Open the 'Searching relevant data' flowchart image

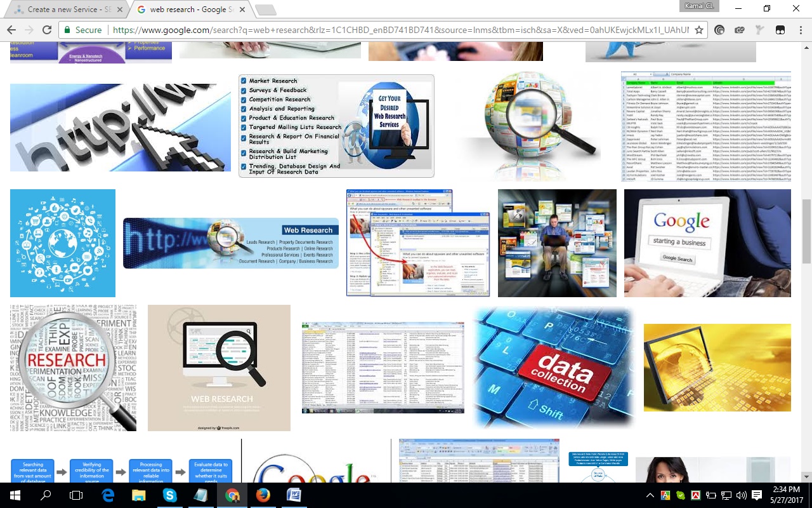121,471
